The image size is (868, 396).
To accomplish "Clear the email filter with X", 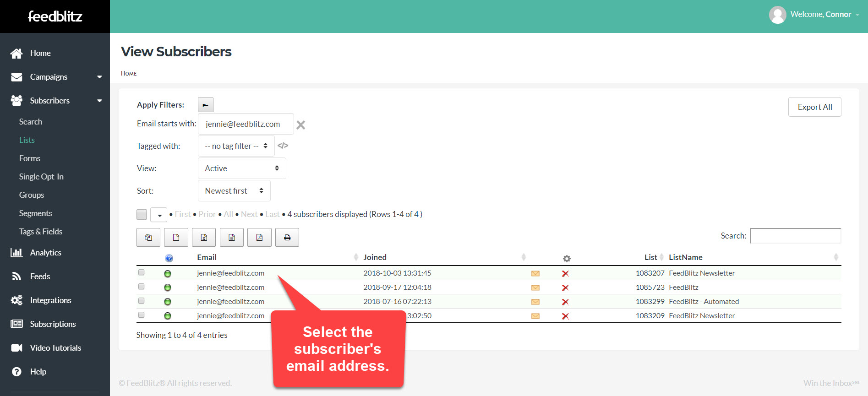I will tap(301, 125).
